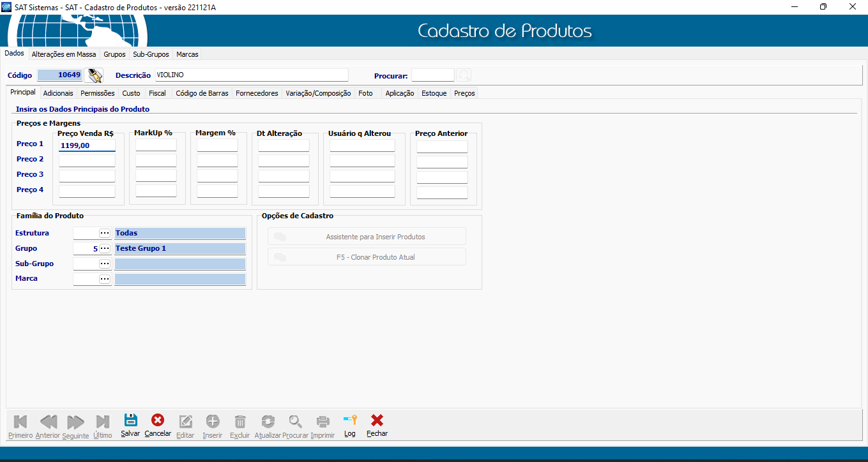The width and height of the screenshot is (868, 462).
Task: Open the Código de Barras tab
Action: (202, 93)
